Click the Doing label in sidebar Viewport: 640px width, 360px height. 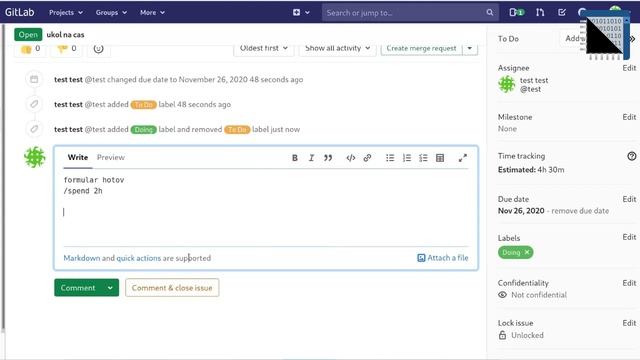tap(511, 252)
